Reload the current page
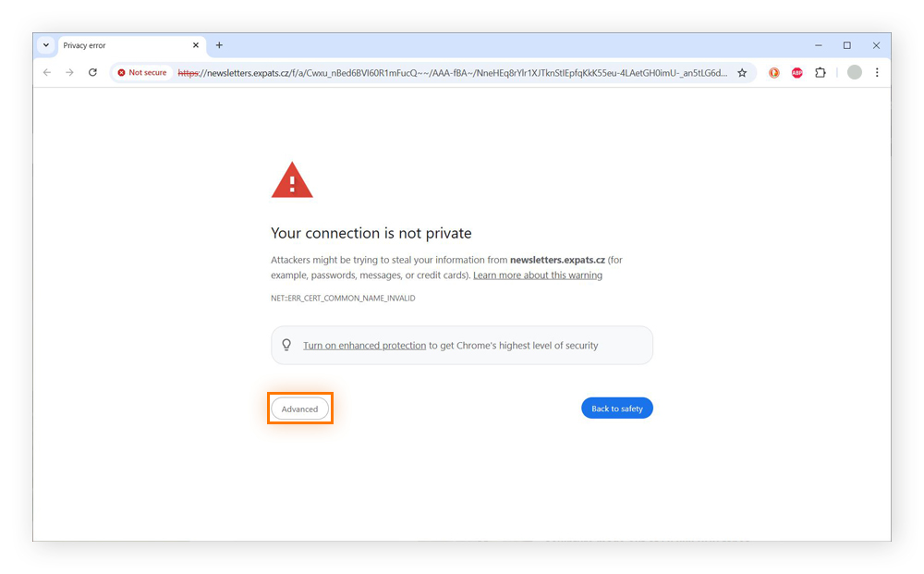924x574 pixels. pos(91,72)
